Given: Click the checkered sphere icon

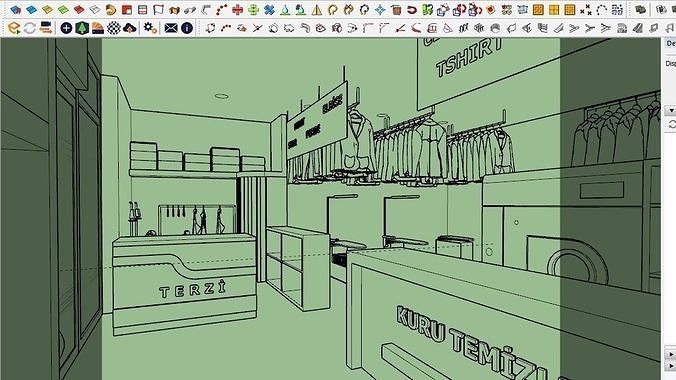Looking at the screenshot, I should pos(114,28).
